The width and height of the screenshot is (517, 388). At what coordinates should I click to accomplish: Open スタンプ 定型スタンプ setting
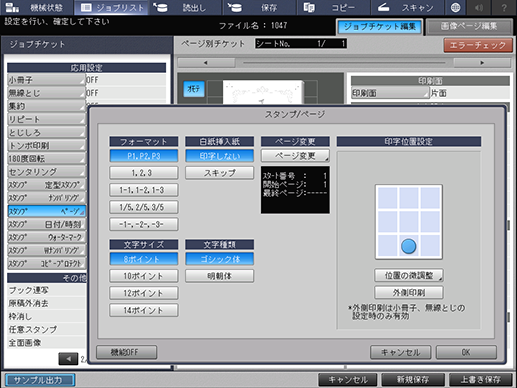tap(46, 185)
